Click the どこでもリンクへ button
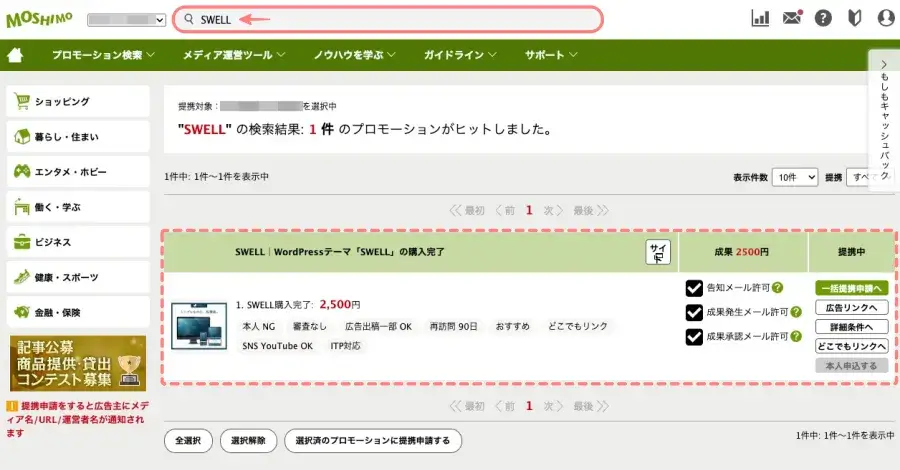This screenshot has height=470, width=900. [x=852, y=346]
